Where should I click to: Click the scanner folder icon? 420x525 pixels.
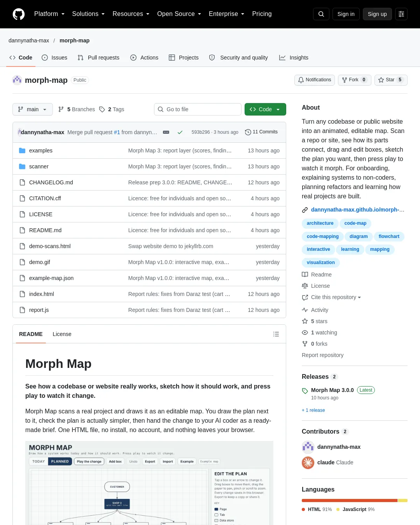pos(22,166)
